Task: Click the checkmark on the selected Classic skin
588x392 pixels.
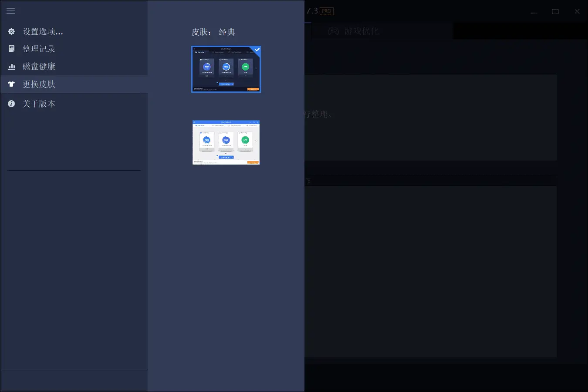Action: tap(257, 49)
